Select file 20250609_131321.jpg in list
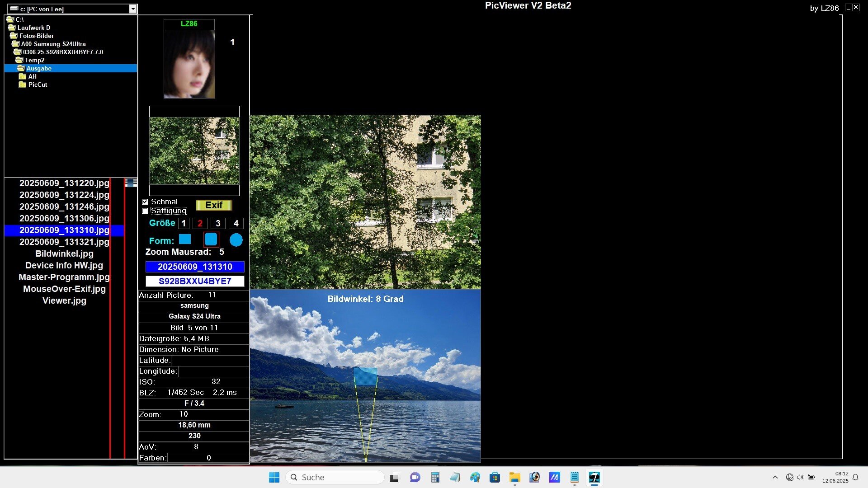This screenshot has height=488, width=868. 64,242
